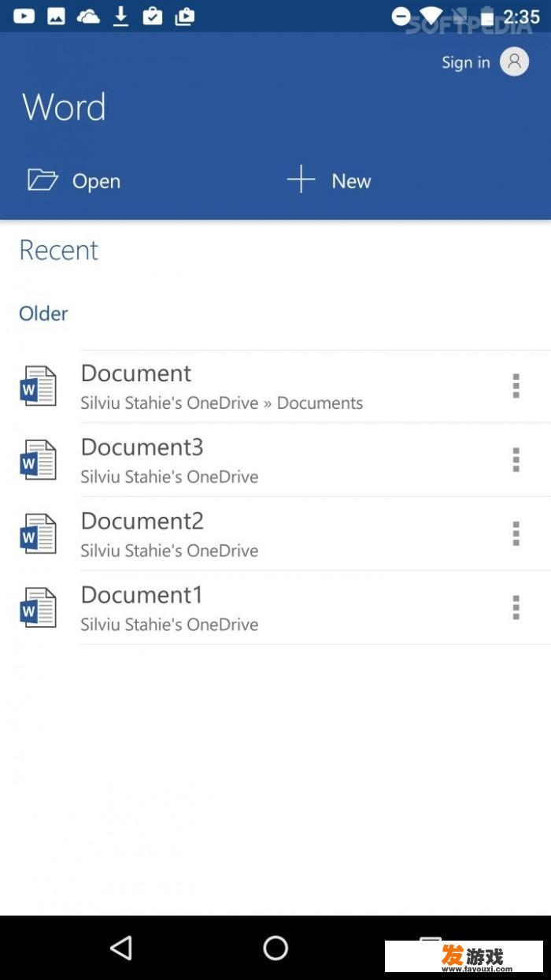Tap image notification icon in status bar

tap(56, 16)
